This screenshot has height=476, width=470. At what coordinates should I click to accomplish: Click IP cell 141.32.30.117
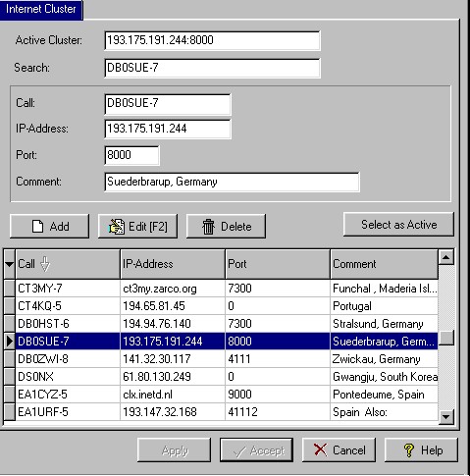[173, 359]
